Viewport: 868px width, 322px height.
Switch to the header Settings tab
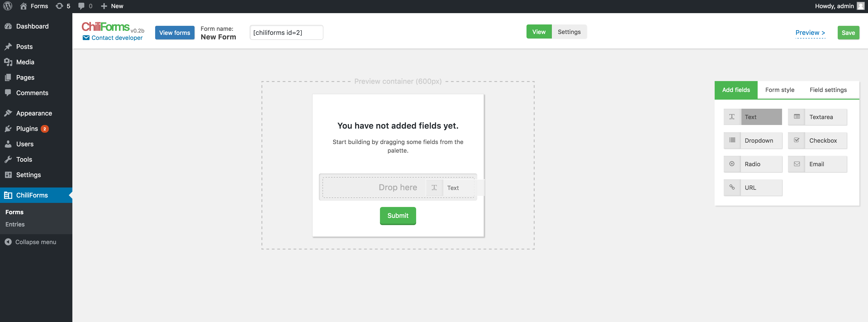(x=569, y=32)
